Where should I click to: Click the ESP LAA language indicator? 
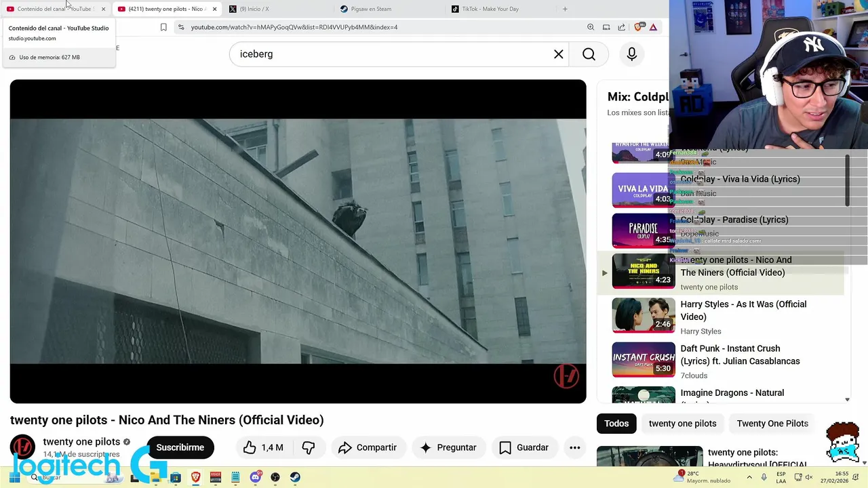[781, 477]
